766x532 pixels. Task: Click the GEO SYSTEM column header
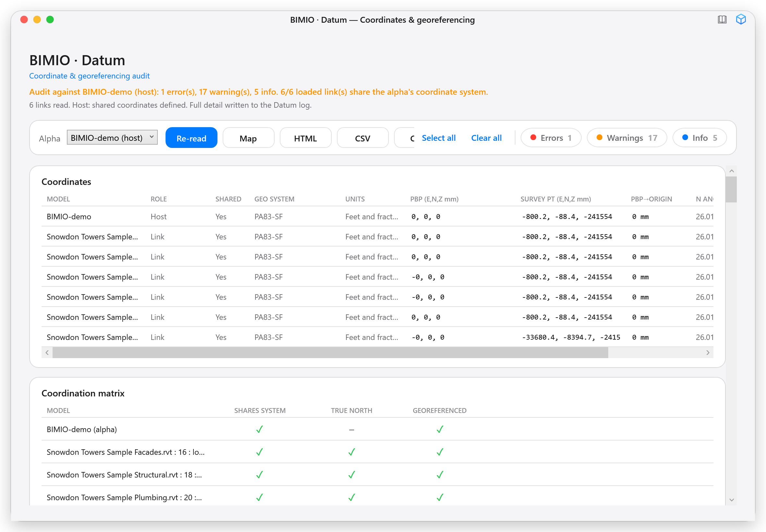(274, 199)
